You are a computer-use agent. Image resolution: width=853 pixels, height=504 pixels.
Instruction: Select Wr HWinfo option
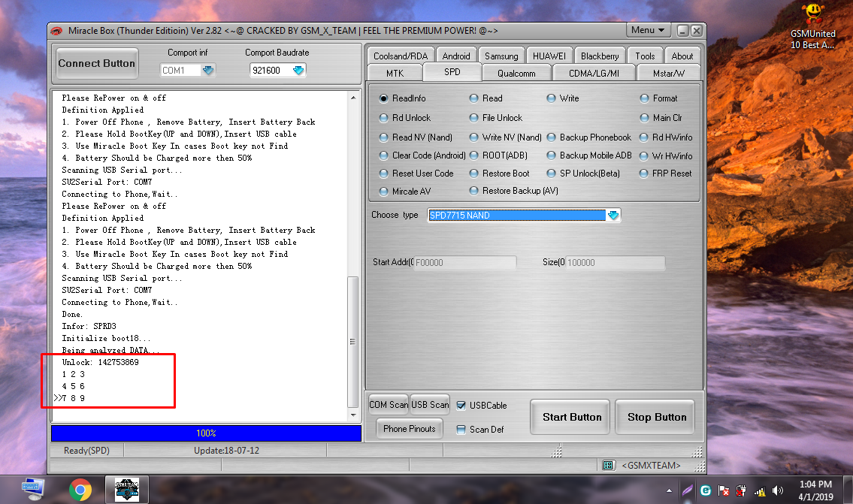point(644,156)
